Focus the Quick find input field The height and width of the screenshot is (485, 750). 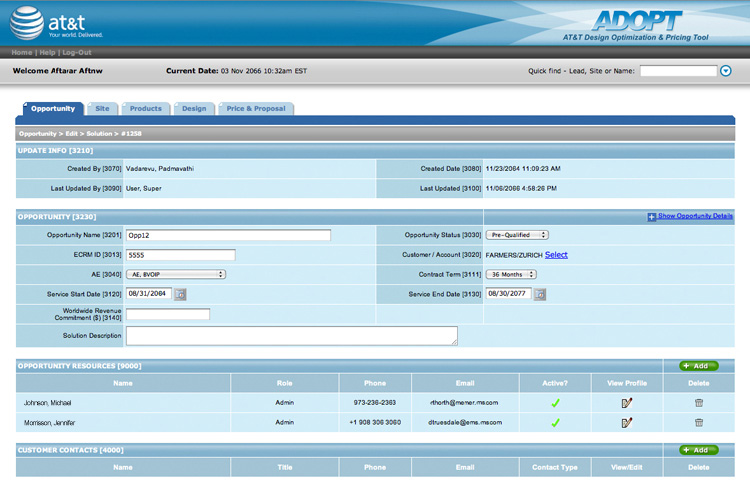pyautogui.click(x=678, y=71)
